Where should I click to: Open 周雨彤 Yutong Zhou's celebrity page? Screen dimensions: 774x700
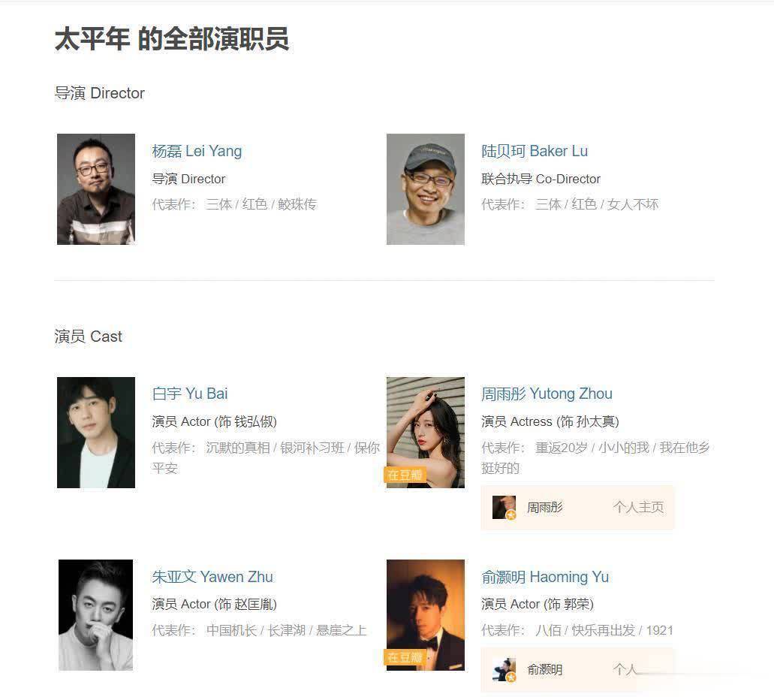click(547, 394)
